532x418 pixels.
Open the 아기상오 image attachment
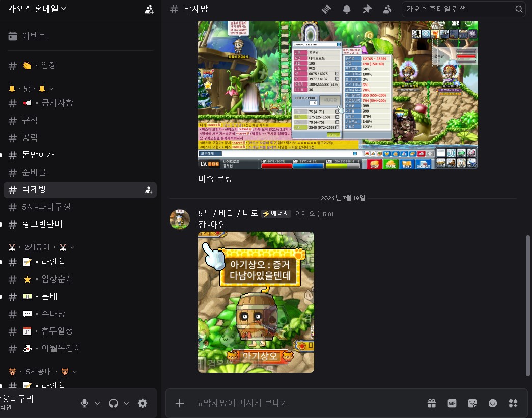click(256, 302)
